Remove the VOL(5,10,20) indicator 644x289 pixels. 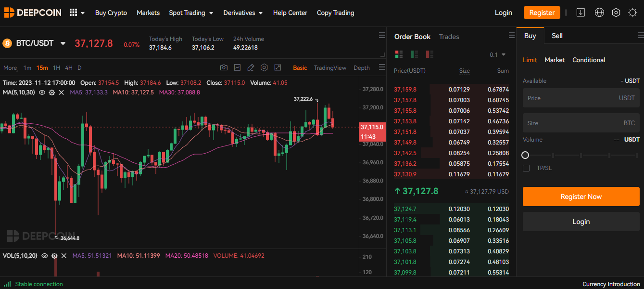[x=63, y=256]
